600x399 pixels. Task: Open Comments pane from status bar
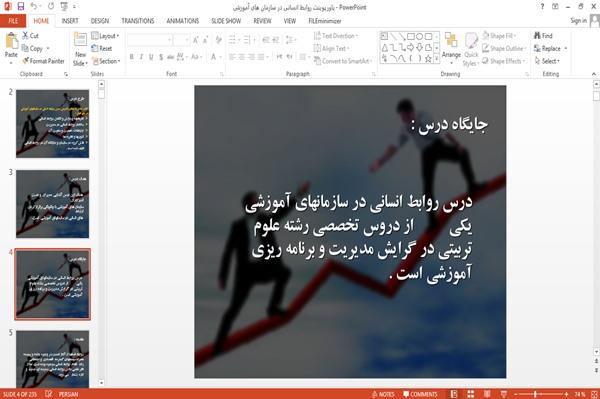click(x=420, y=394)
